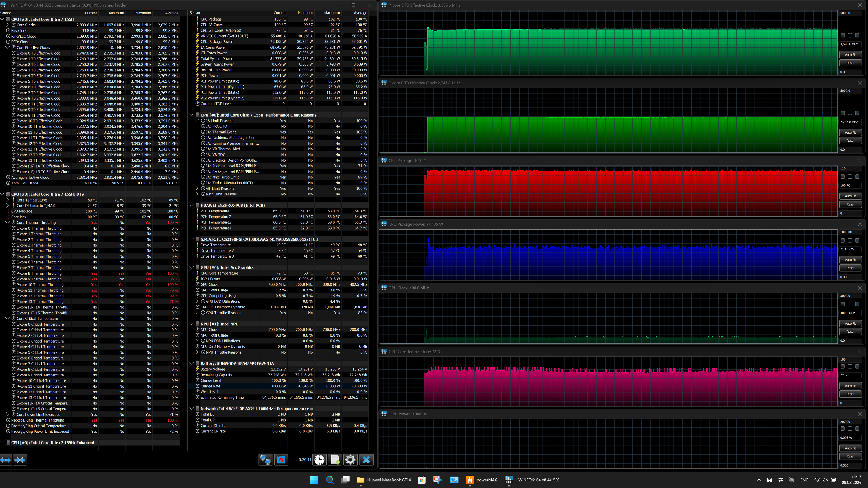
Task: Click the Average column header in right panel
Action: coord(360,13)
